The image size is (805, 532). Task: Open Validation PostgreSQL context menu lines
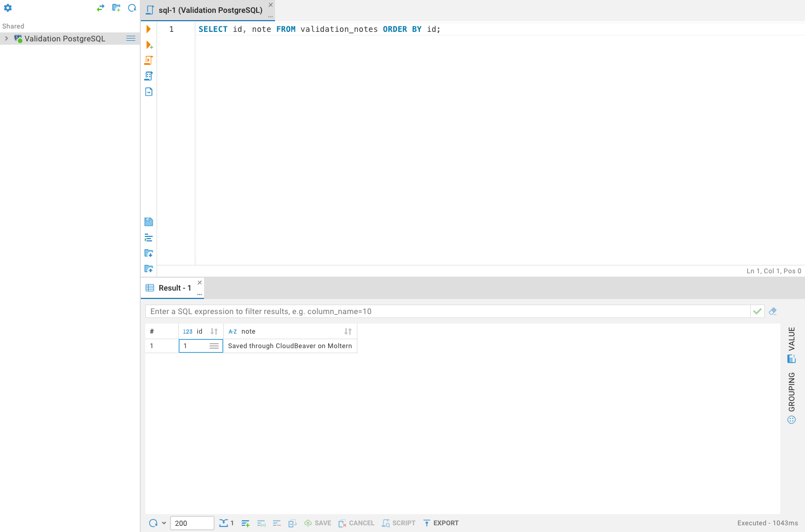point(131,39)
